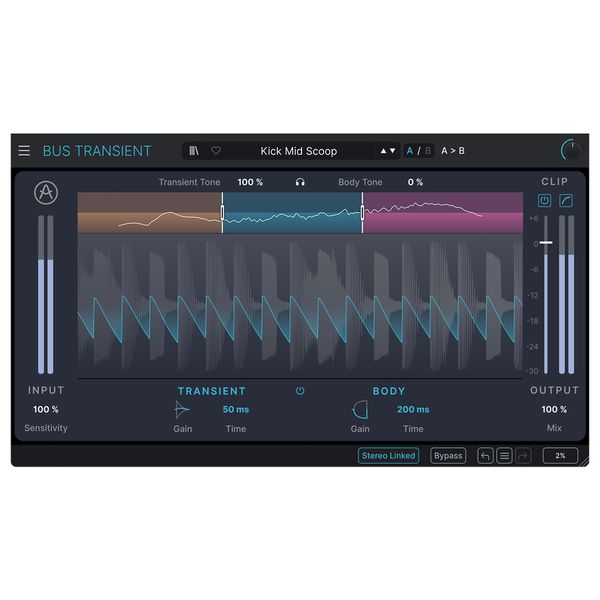Open the preset library browser
This screenshot has width=600, height=600.
click(x=194, y=151)
